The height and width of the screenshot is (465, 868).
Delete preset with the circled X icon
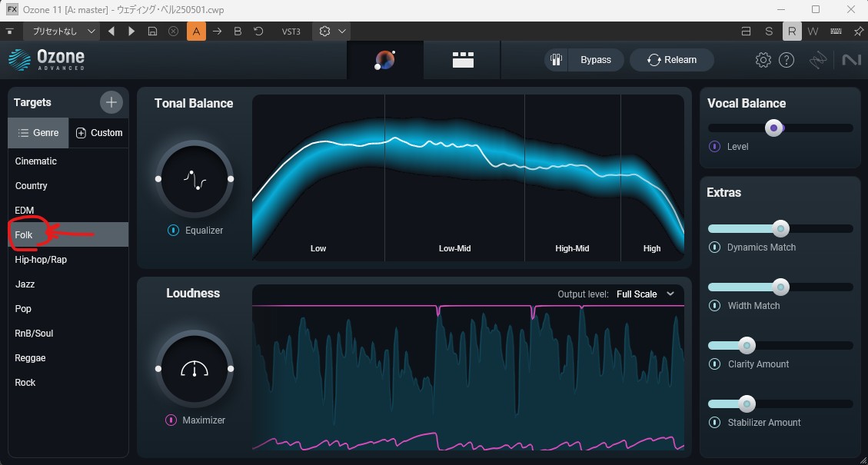coord(173,32)
